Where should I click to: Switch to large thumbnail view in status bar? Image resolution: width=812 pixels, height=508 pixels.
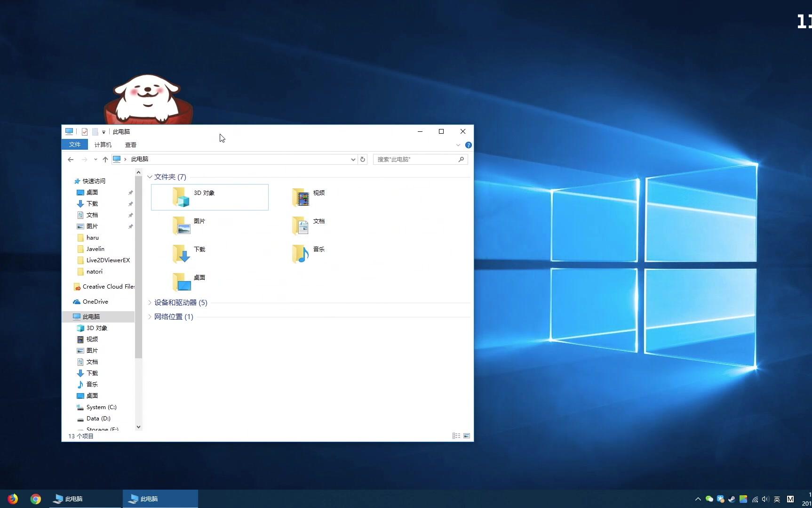[x=467, y=435]
